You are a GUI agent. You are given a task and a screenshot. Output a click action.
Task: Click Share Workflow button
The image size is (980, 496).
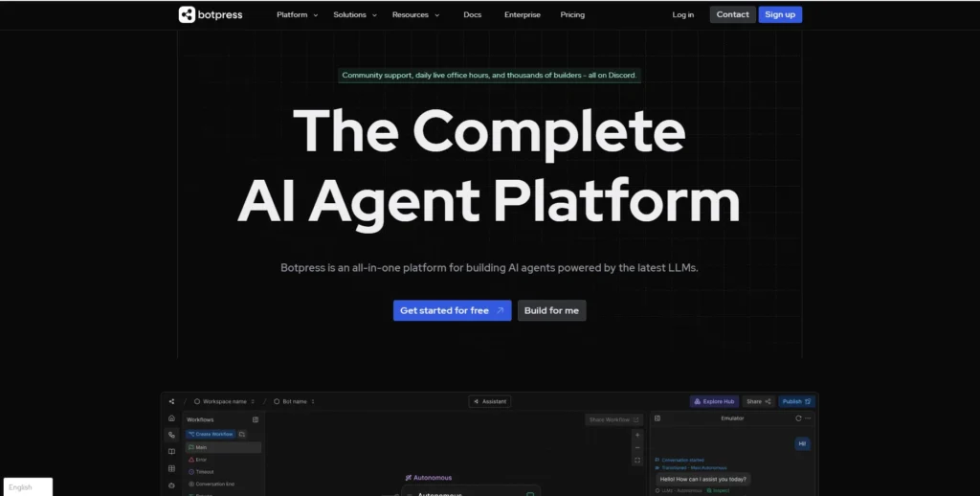click(613, 419)
